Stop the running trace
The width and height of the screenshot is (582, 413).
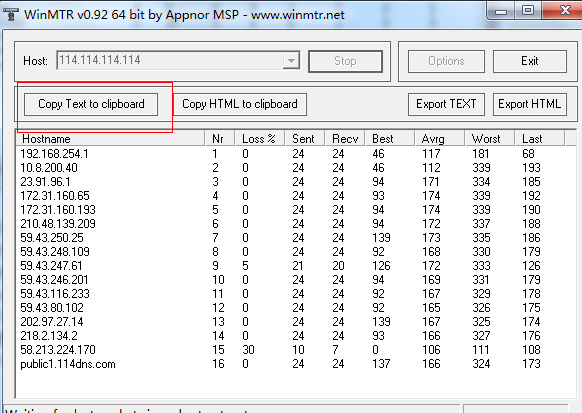345,61
